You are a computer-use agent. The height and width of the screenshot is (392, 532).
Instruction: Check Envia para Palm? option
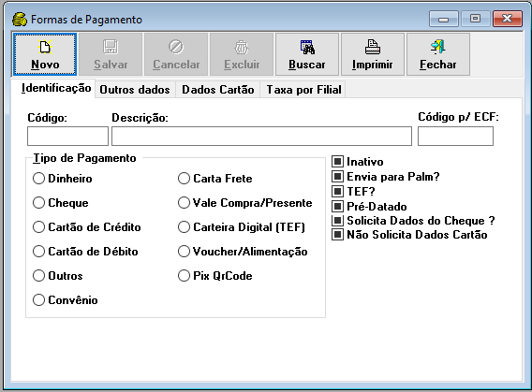(337, 177)
